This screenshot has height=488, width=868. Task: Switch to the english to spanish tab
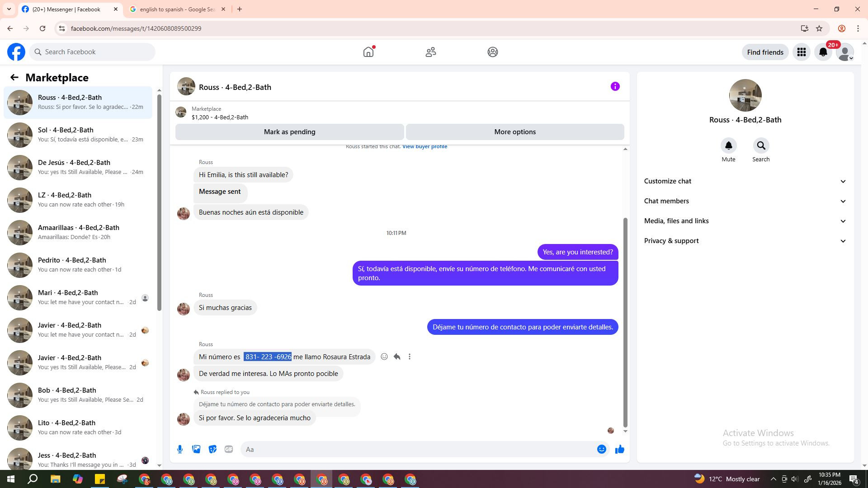pyautogui.click(x=177, y=9)
